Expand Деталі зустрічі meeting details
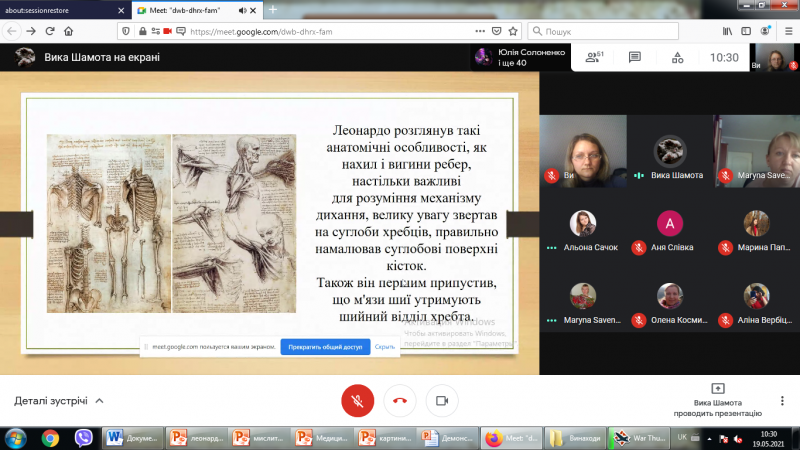This screenshot has width=800, height=450. click(59, 401)
